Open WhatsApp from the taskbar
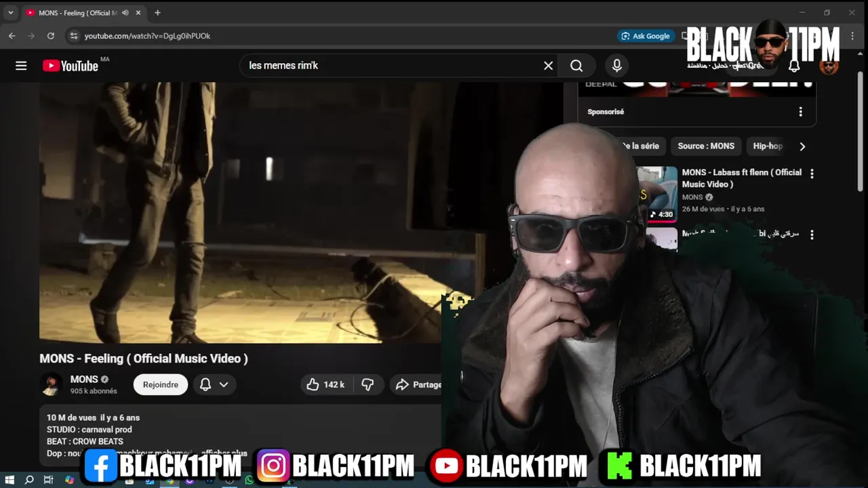Viewport: 868px width, 488px height. point(250,481)
